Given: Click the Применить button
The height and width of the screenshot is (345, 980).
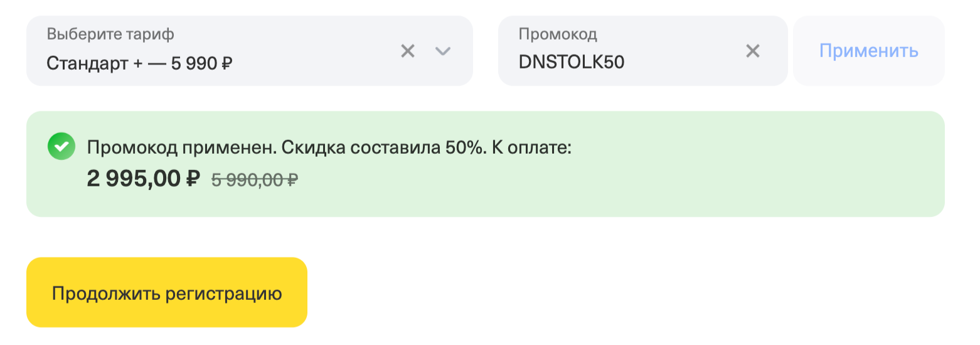Looking at the screenshot, I should (868, 51).
